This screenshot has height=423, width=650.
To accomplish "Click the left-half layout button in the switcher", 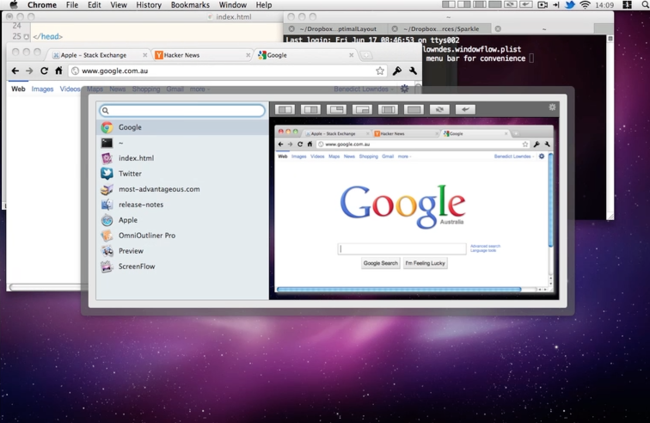I will coord(285,109).
